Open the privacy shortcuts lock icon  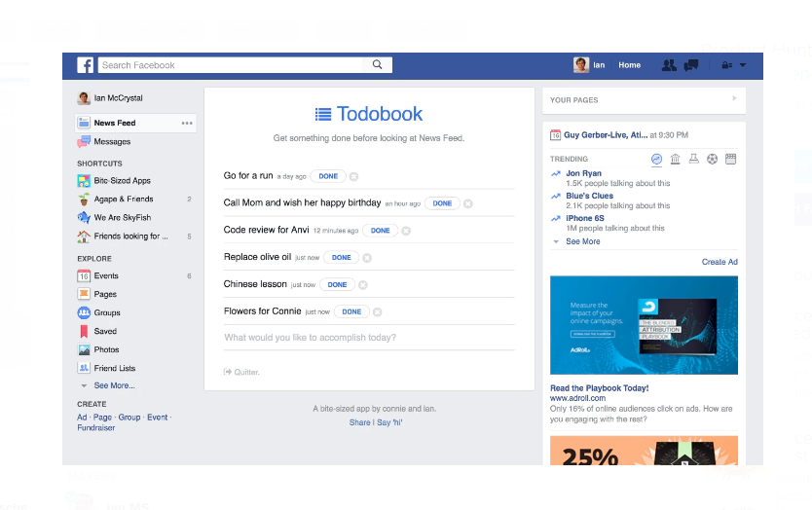click(726, 65)
